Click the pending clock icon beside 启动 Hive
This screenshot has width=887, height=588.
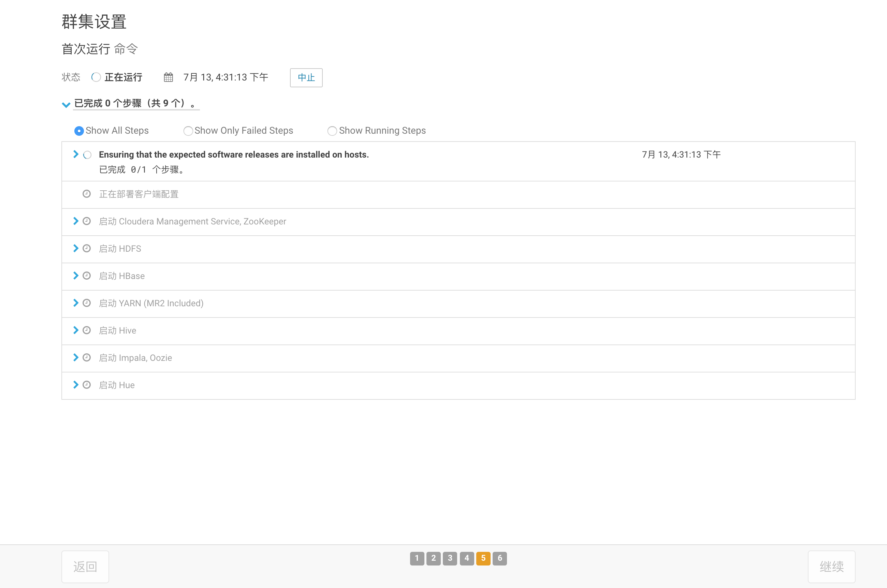pos(87,330)
